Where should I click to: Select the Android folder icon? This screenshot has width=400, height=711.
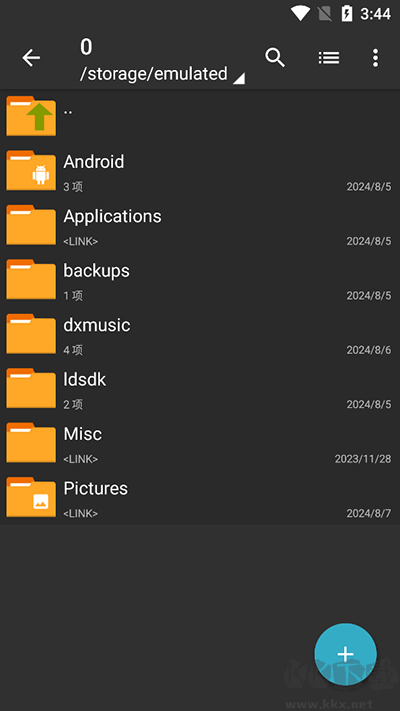31,170
